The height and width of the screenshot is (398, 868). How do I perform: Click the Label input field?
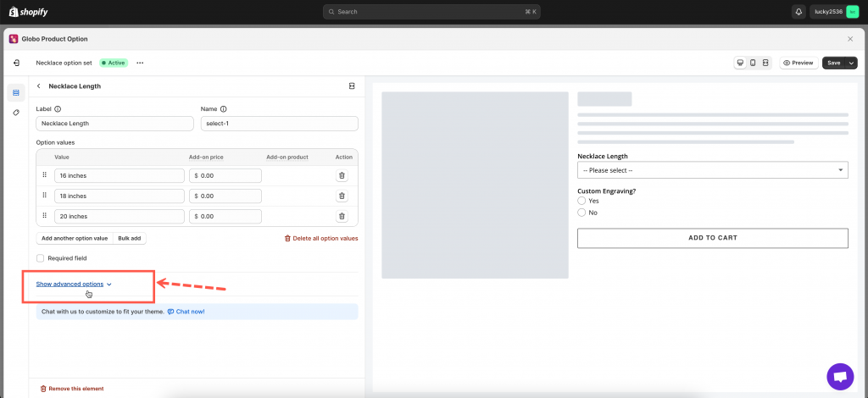pos(114,124)
